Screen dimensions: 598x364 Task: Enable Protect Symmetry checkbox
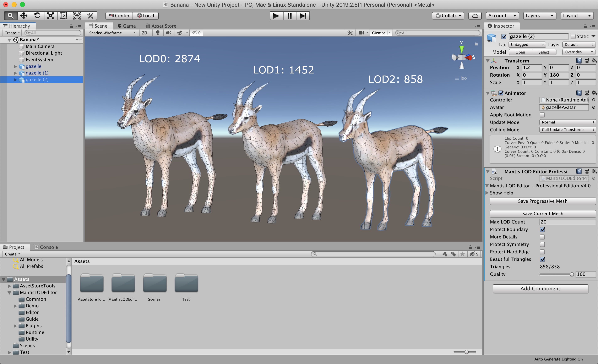coord(542,244)
